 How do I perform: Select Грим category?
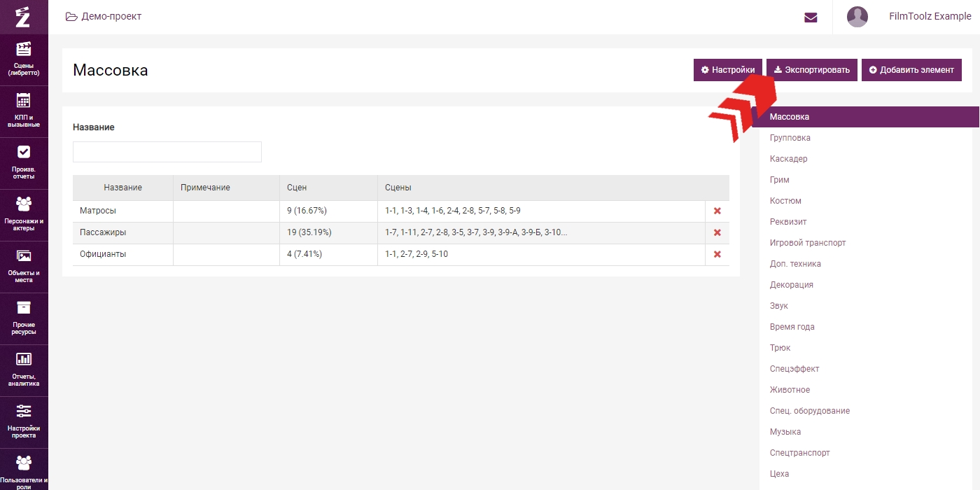coord(780,180)
